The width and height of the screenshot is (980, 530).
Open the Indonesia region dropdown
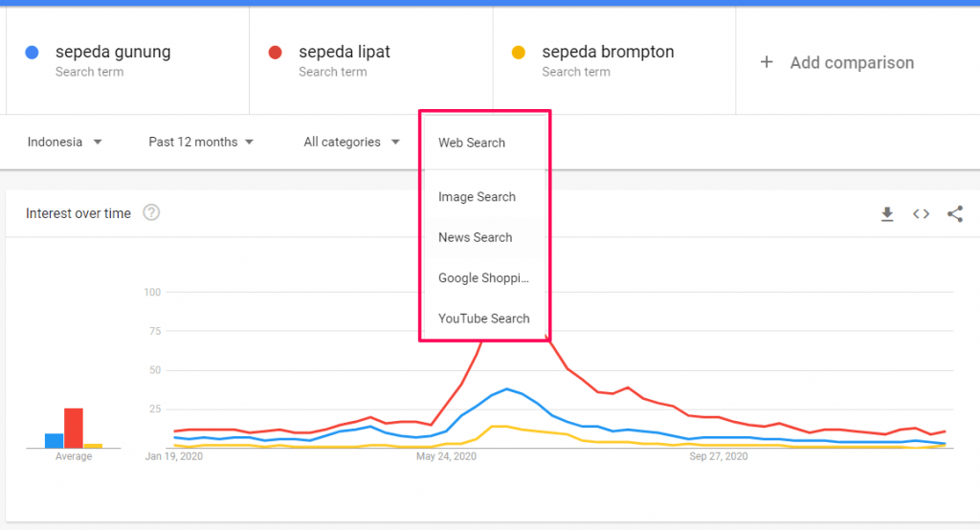(64, 143)
